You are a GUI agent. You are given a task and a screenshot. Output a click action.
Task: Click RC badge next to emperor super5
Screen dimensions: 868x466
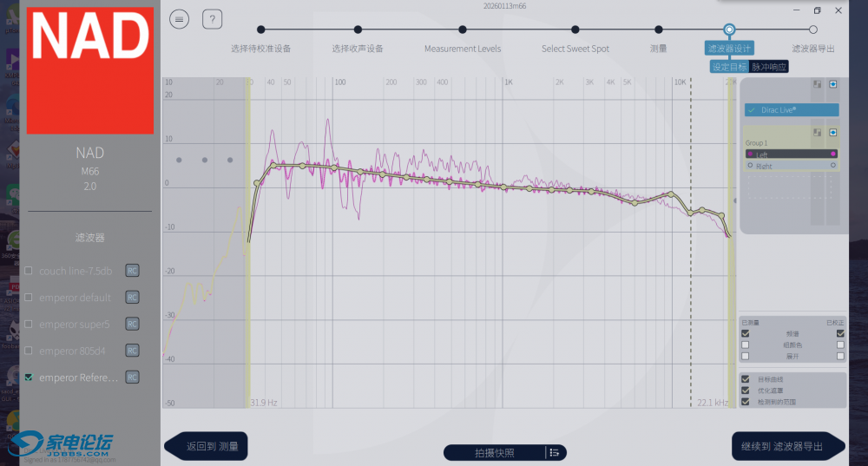pos(132,325)
